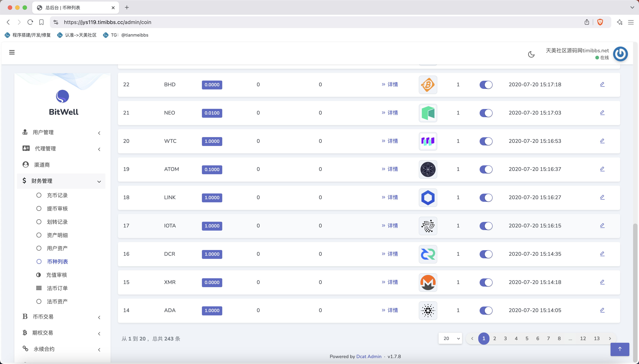Expand the 期权交易 menu
Viewport: 639px width, 364px height.
click(x=61, y=333)
